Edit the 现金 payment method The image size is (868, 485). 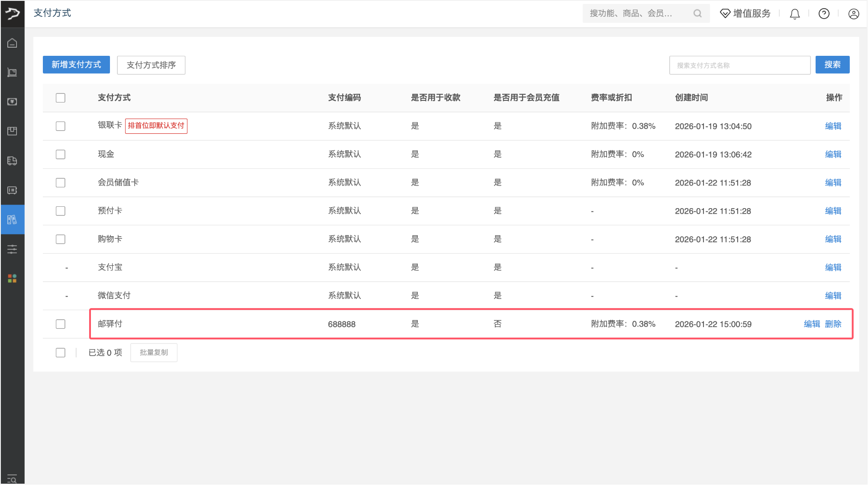833,154
